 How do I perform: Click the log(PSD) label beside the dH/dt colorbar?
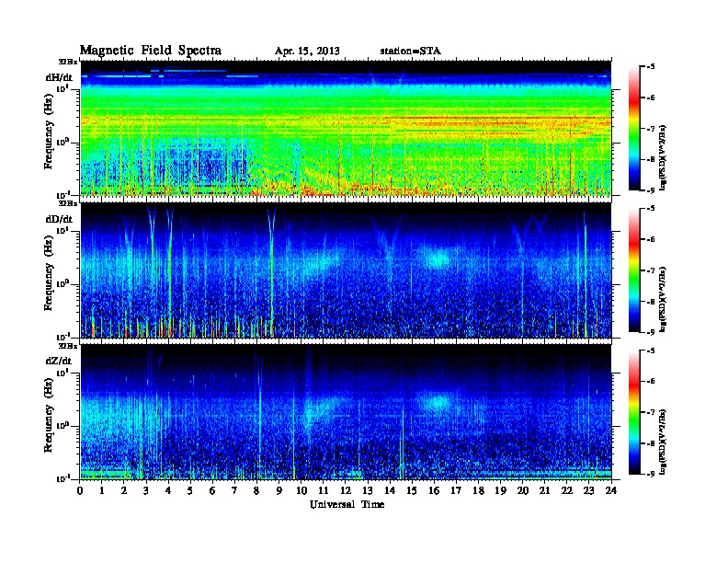pos(663,157)
